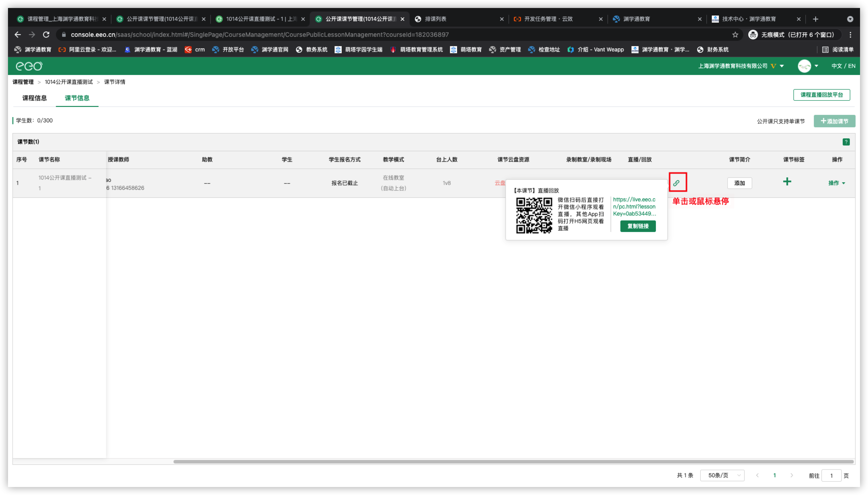Open a new browser tab
Viewport: 868px width, 495px height.
point(815,19)
